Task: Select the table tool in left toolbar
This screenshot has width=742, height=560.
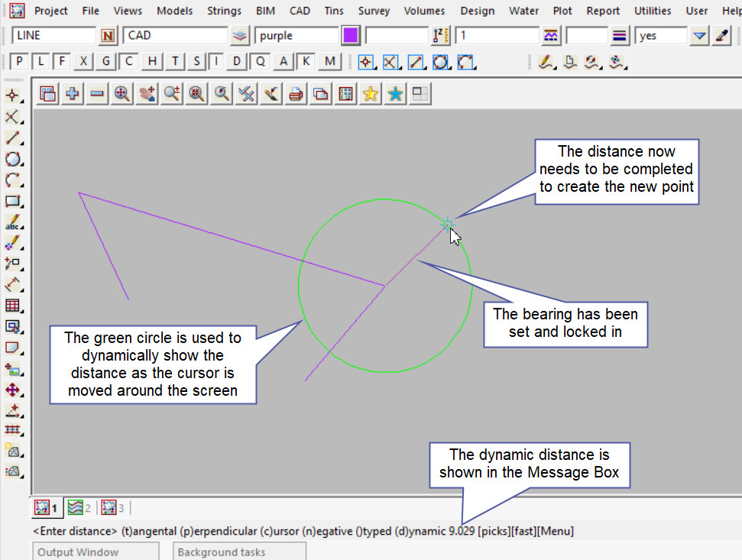Action: pos(12,306)
